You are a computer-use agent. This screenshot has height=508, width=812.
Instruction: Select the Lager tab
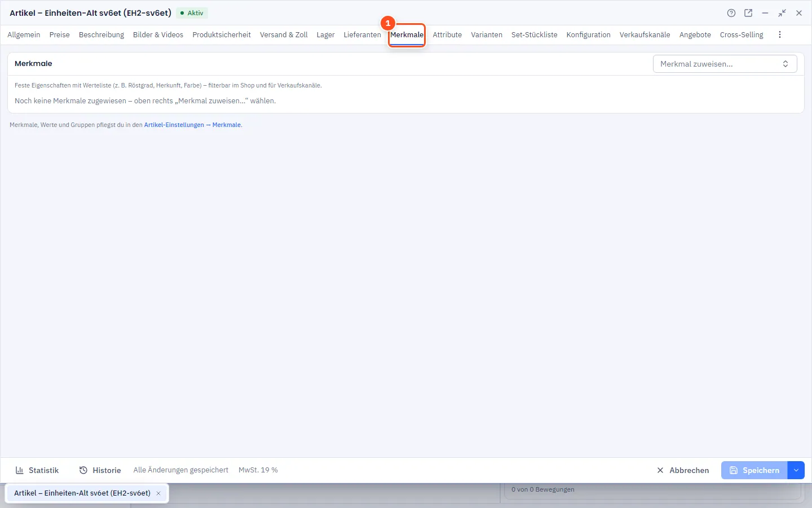(x=325, y=35)
